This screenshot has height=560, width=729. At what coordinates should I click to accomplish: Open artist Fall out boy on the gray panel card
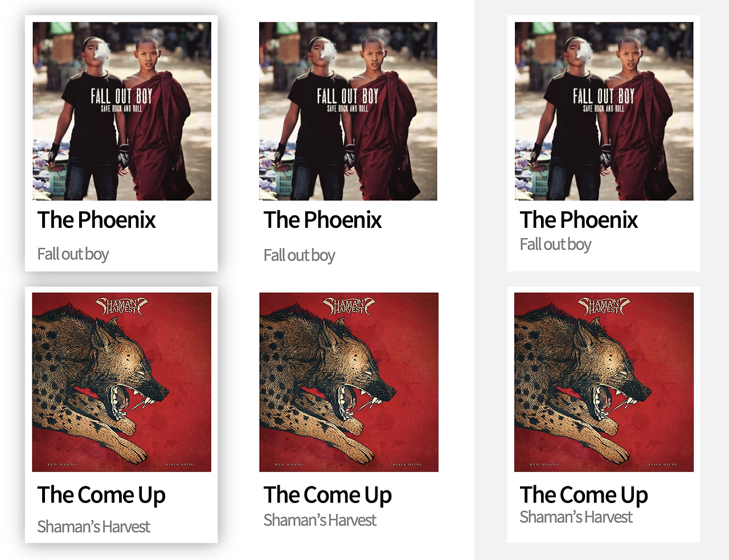point(555,244)
